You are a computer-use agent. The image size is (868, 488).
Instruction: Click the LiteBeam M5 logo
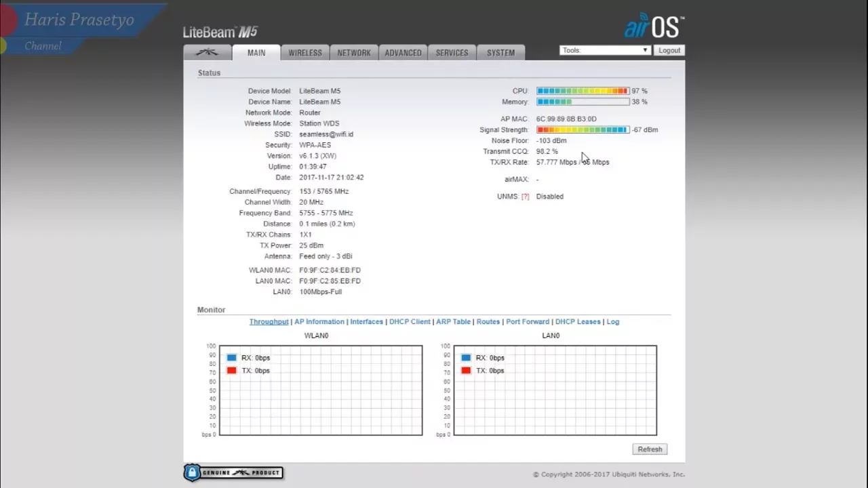click(x=220, y=32)
